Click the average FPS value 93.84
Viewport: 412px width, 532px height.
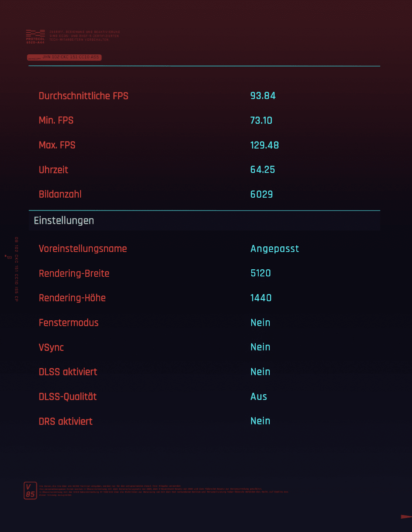click(x=263, y=96)
